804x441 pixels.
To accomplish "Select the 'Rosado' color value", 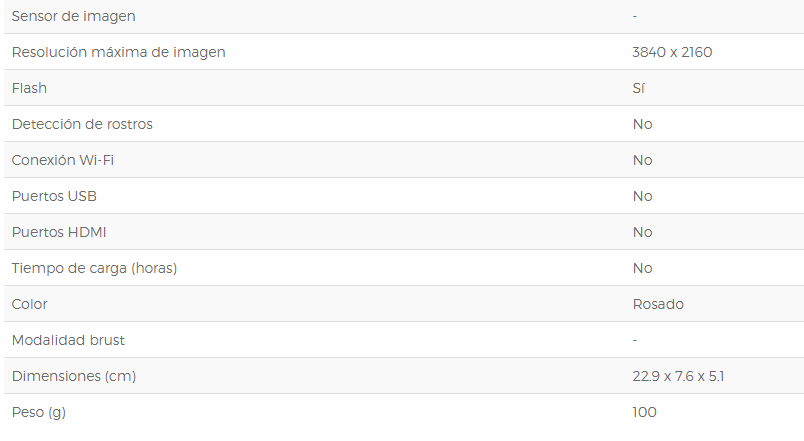I will click(x=658, y=304).
